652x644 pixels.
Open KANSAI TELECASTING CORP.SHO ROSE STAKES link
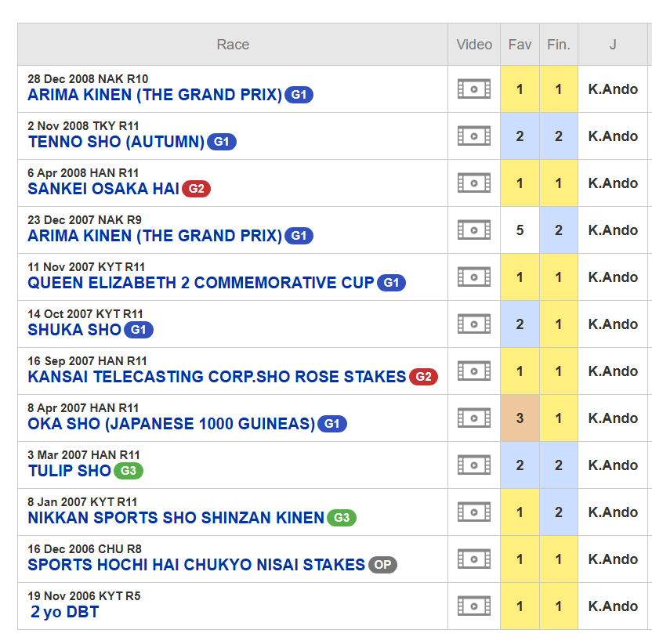pos(216,377)
